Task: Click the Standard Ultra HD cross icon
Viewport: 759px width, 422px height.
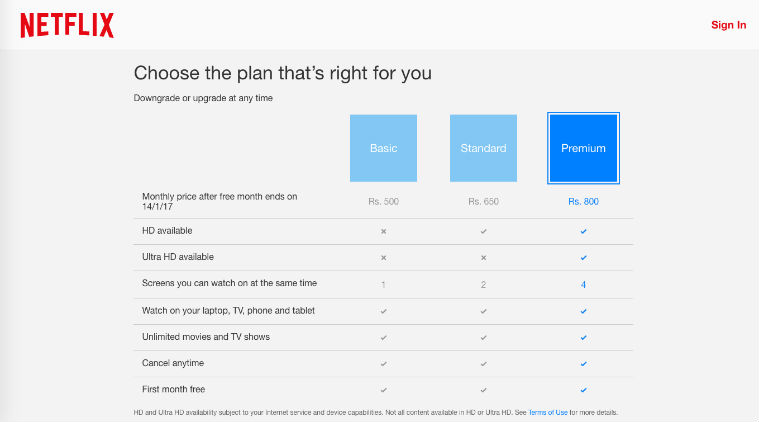Action: coord(483,257)
